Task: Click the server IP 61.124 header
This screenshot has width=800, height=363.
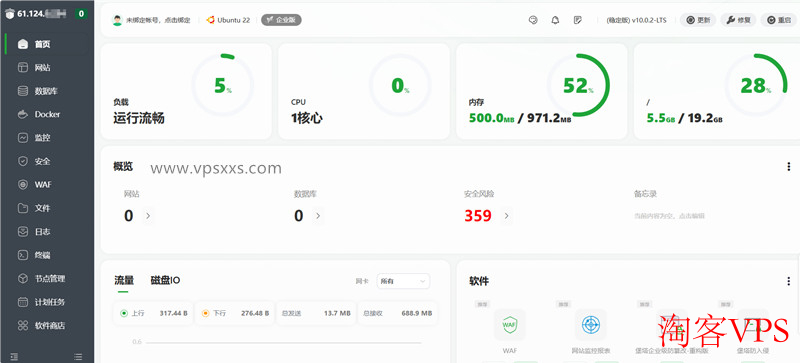Action: tap(41, 14)
